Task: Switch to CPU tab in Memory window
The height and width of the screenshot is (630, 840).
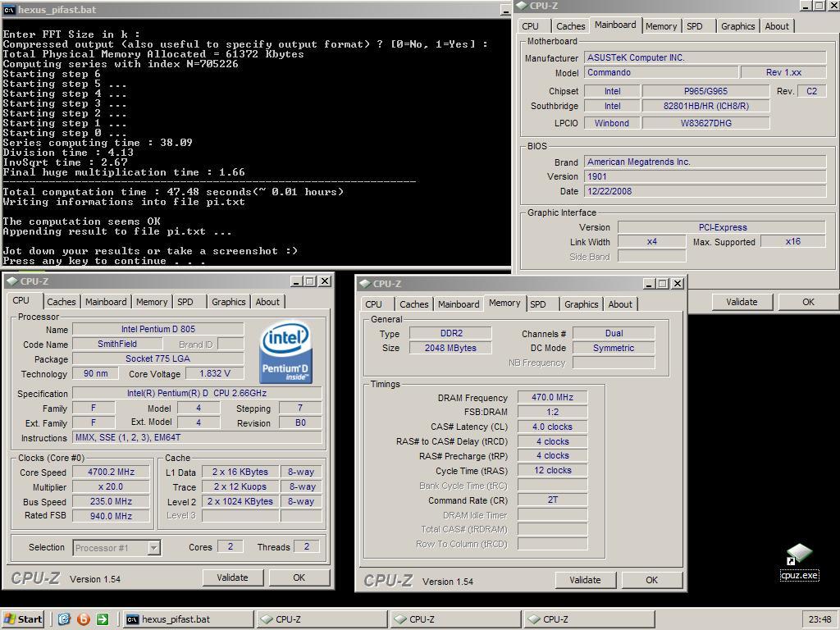Action: (x=373, y=304)
